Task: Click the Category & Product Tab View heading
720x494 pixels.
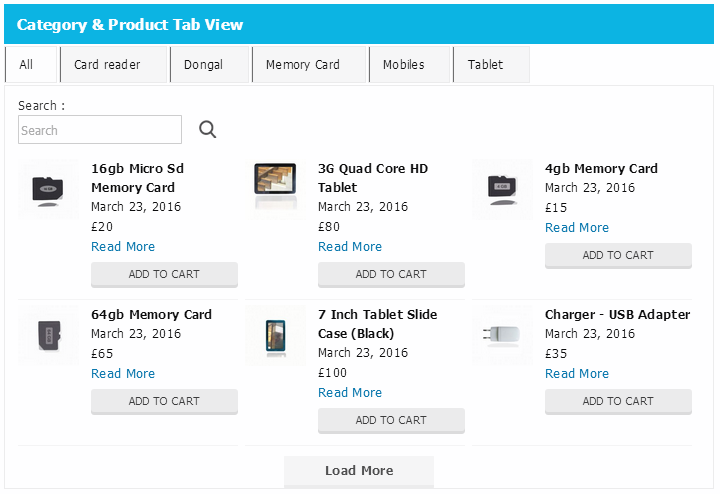Action: [130, 25]
